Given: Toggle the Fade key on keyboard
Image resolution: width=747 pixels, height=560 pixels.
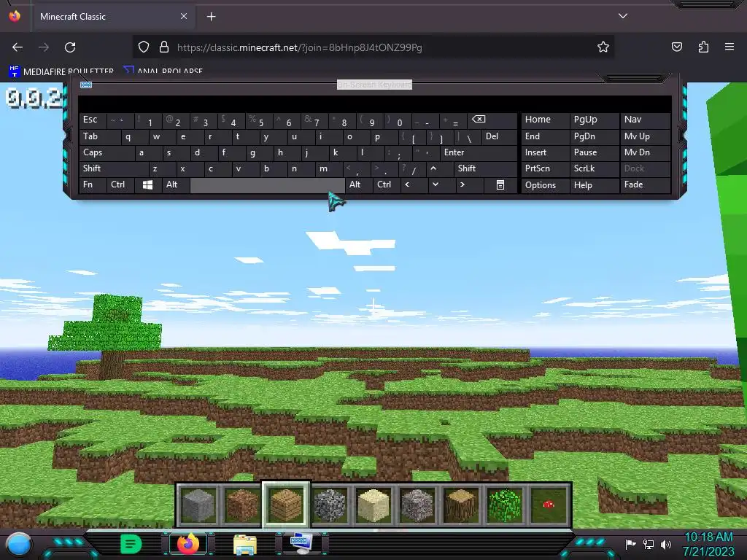Looking at the screenshot, I should (x=645, y=184).
